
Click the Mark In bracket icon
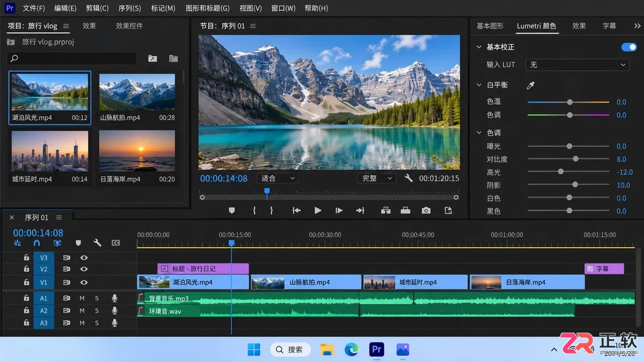click(254, 210)
